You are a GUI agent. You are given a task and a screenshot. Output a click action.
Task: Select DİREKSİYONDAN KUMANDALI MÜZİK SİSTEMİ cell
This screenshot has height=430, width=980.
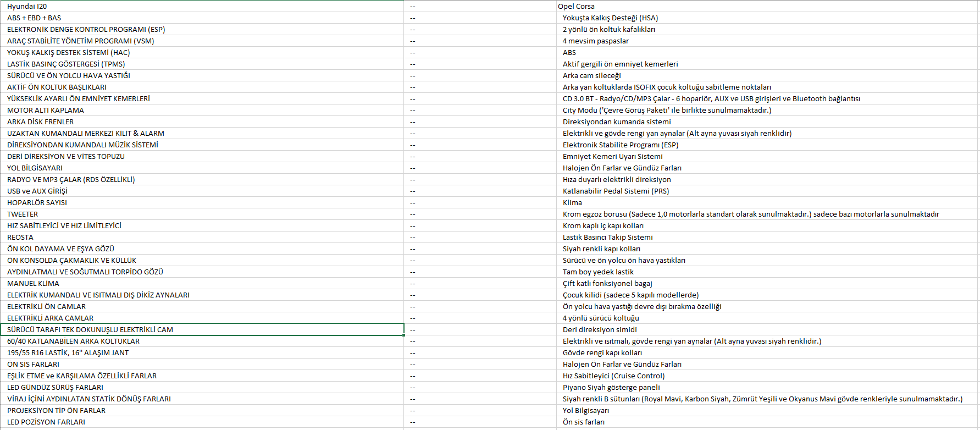click(202, 145)
